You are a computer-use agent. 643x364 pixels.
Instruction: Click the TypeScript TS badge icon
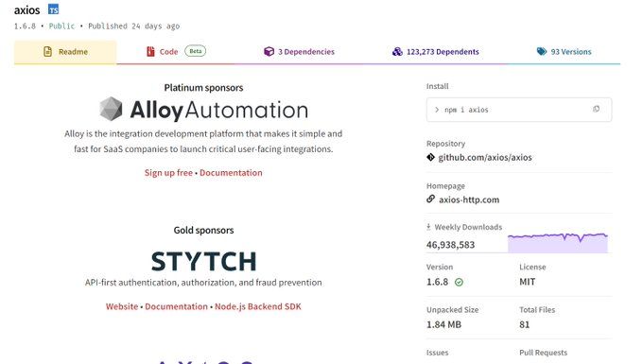[x=53, y=9]
